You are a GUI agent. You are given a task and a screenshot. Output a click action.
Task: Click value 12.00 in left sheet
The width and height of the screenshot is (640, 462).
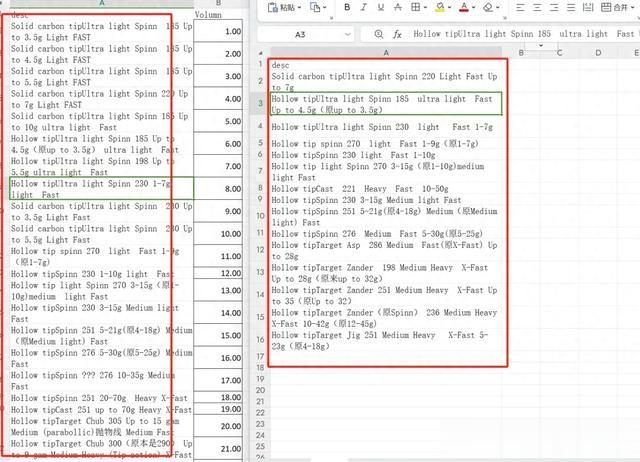[x=218, y=273]
